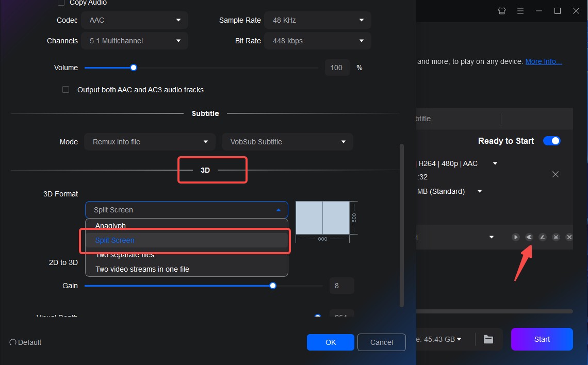Toggle the Copy Audio checkbox
The width and height of the screenshot is (588, 365).
[x=61, y=3]
